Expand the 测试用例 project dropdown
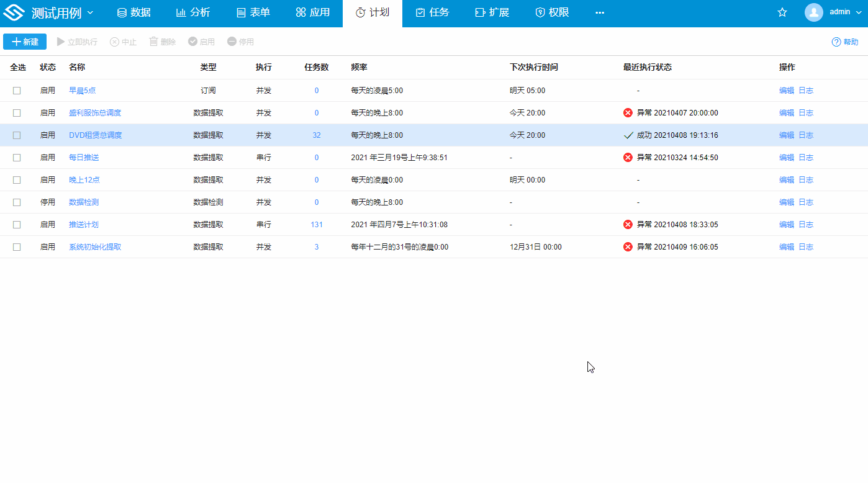Image resolution: width=868 pixels, height=483 pixels. (91, 13)
